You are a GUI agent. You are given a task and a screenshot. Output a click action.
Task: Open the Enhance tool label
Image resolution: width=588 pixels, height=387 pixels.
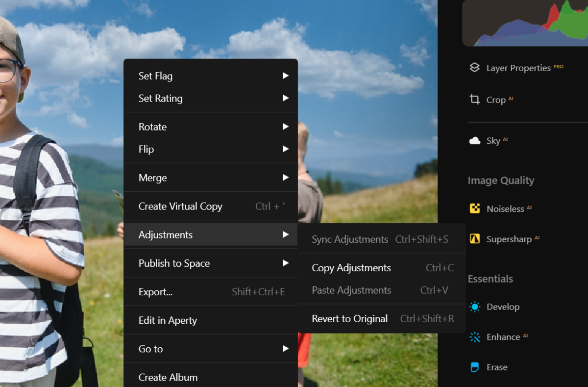pyautogui.click(x=503, y=337)
